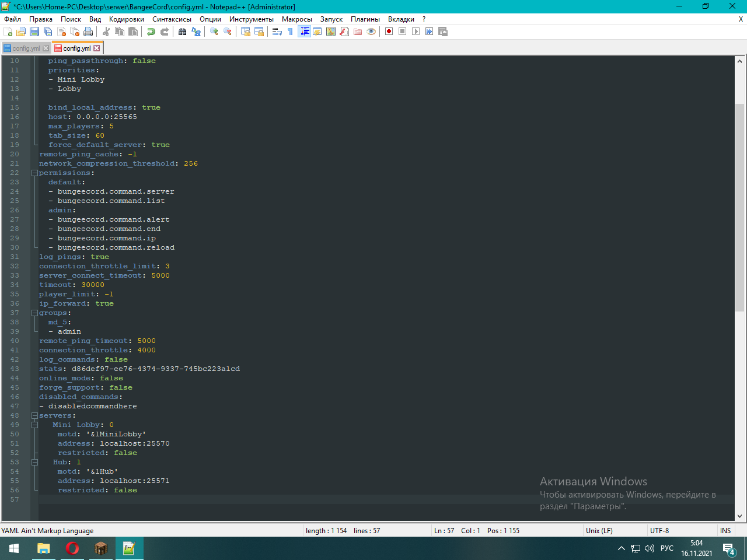
Task: Launch Opera browser from taskbar
Action: (x=72, y=548)
